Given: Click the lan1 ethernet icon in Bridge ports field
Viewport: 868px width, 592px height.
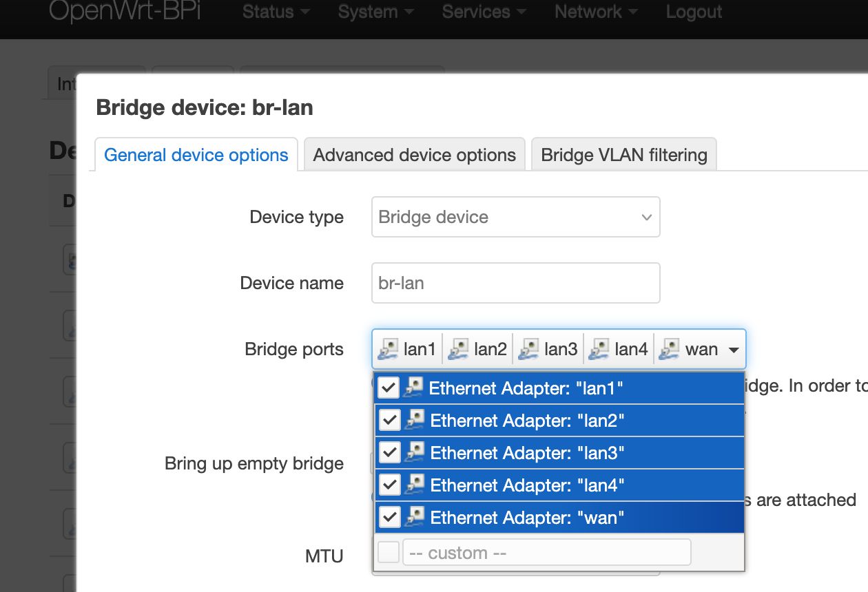Looking at the screenshot, I should [x=389, y=350].
